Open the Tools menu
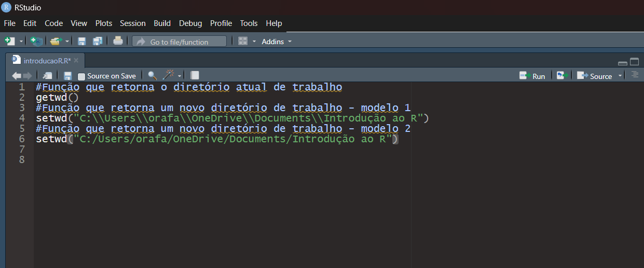644x268 pixels. click(x=249, y=23)
